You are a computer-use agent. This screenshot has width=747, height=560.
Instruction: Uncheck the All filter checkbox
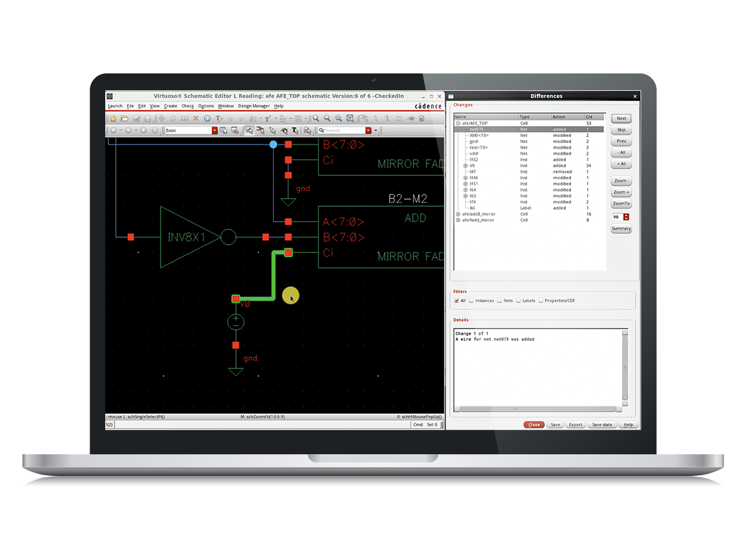pos(456,301)
